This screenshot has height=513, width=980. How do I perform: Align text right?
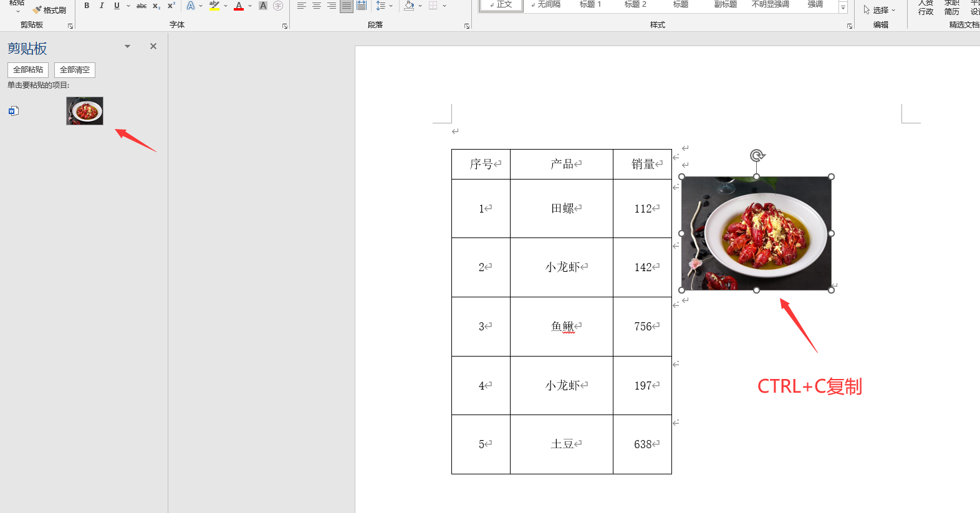[332, 6]
